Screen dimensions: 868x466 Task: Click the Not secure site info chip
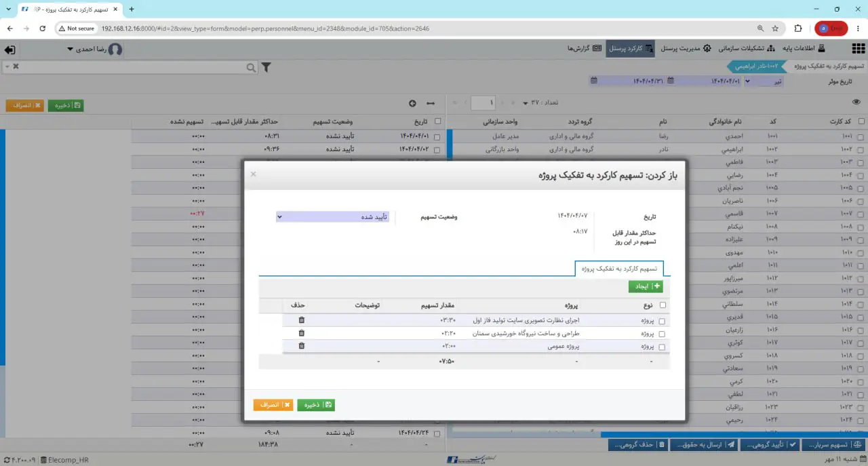click(76, 28)
